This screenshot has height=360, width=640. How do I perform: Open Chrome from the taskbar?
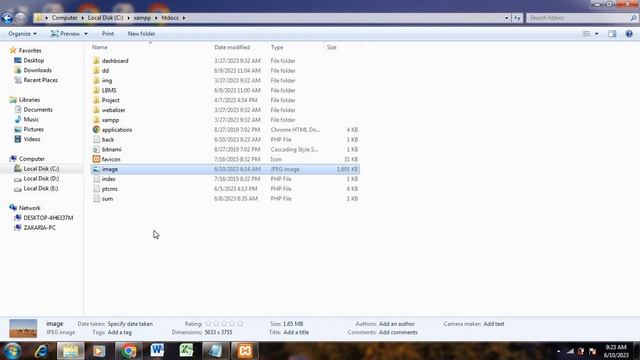coord(128,351)
